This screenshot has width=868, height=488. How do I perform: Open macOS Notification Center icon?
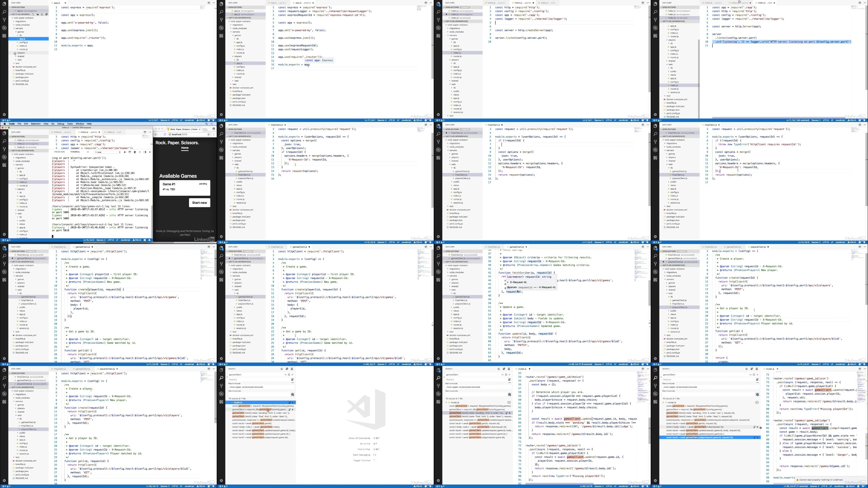212,124
